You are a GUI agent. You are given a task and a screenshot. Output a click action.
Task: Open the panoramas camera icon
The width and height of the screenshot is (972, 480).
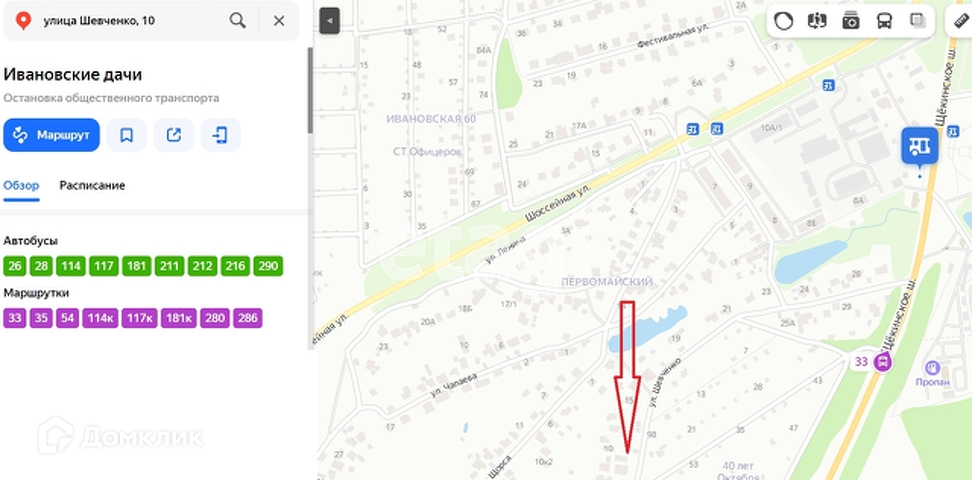(x=851, y=21)
